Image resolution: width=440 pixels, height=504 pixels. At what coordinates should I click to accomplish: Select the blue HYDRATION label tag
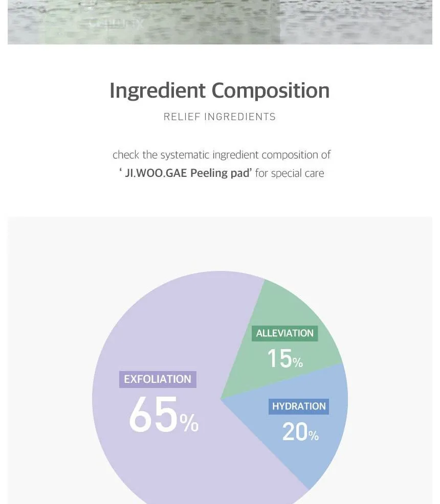pos(299,406)
